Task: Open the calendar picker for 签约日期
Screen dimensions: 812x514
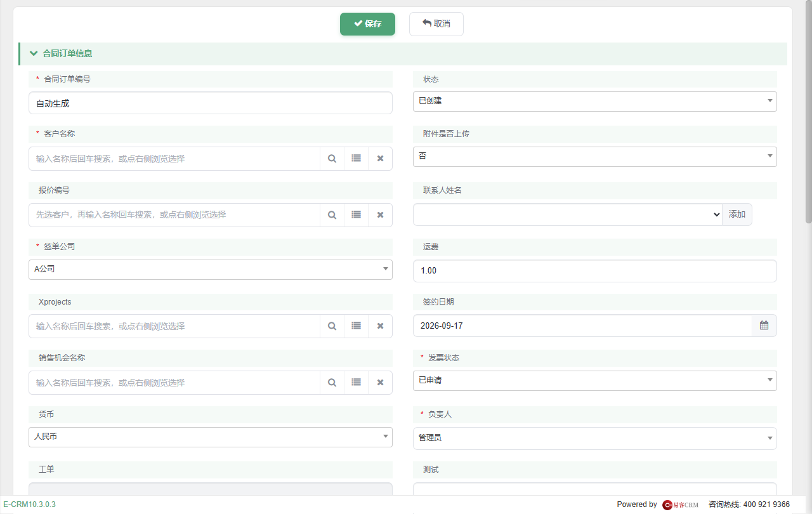Action: coord(764,326)
